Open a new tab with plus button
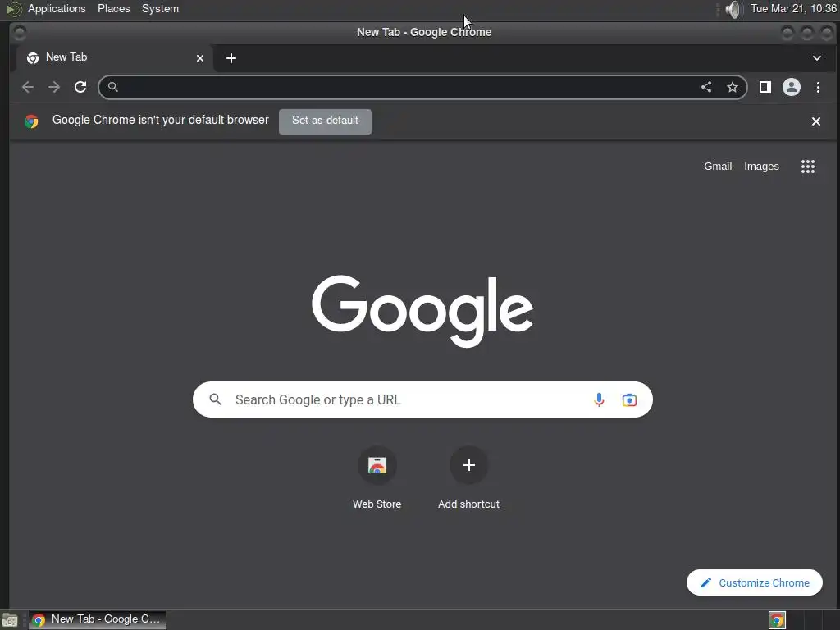The height and width of the screenshot is (630, 840). tap(231, 58)
